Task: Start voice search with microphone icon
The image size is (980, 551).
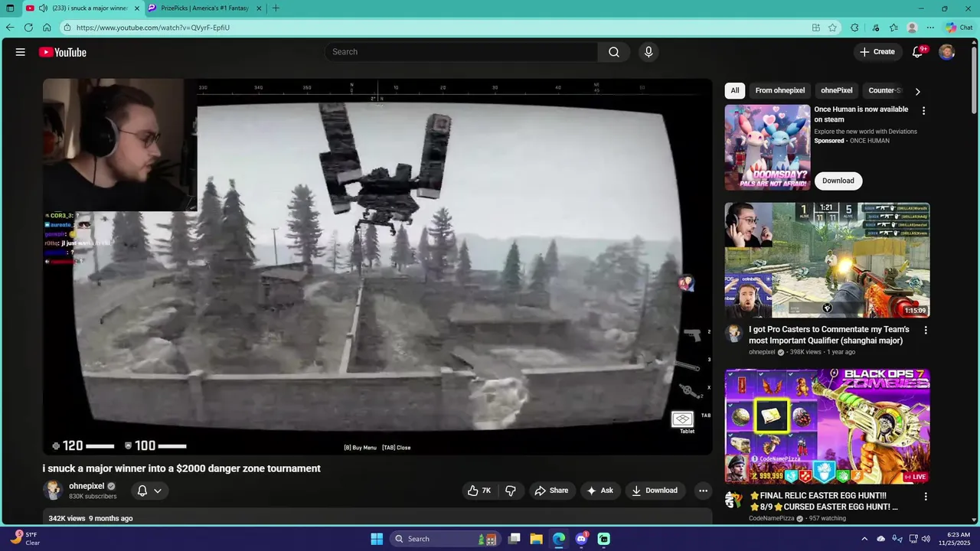Action: pyautogui.click(x=648, y=52)
